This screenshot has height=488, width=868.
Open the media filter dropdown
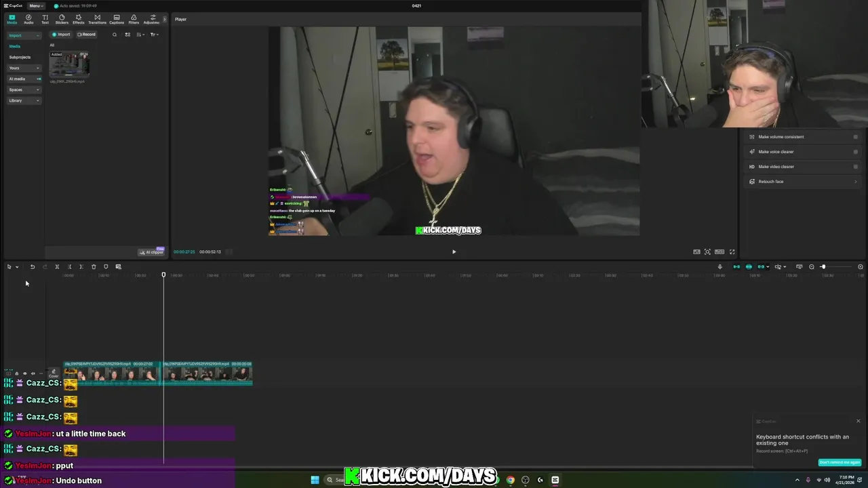coord(154,35)
